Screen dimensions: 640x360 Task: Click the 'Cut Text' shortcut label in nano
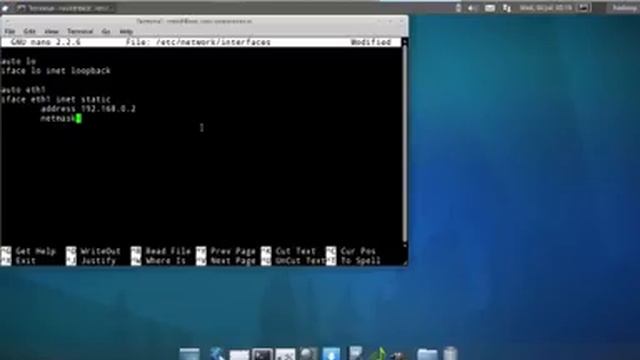(296, 251)
